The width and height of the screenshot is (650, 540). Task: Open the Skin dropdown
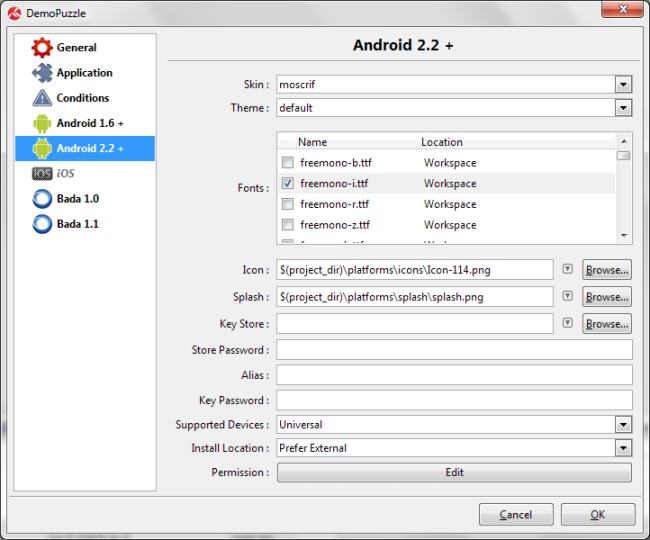[x=623, y=85]
